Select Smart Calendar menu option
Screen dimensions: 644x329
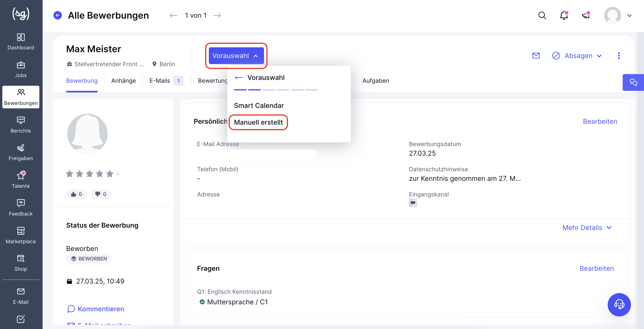(259, 106)
